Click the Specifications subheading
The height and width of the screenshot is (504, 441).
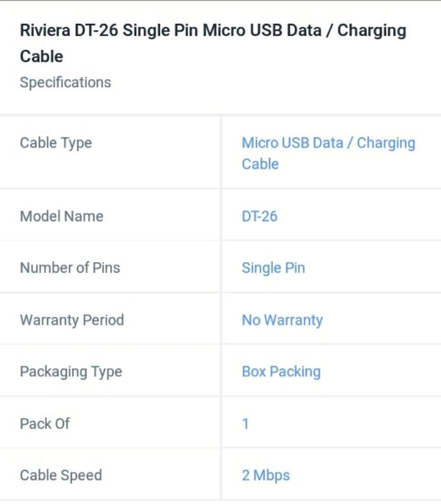click(65, 82)
